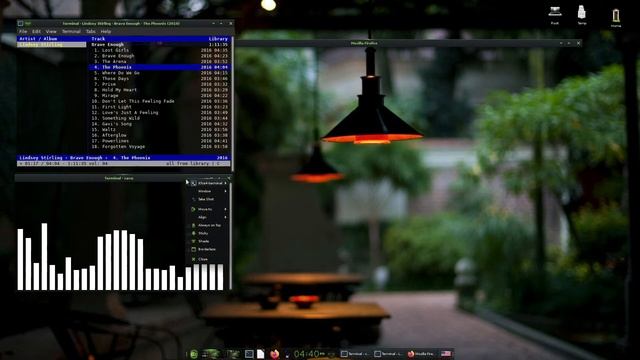
Task: Open the text editor panel launcher icon
Action: [x=260, y=354]
